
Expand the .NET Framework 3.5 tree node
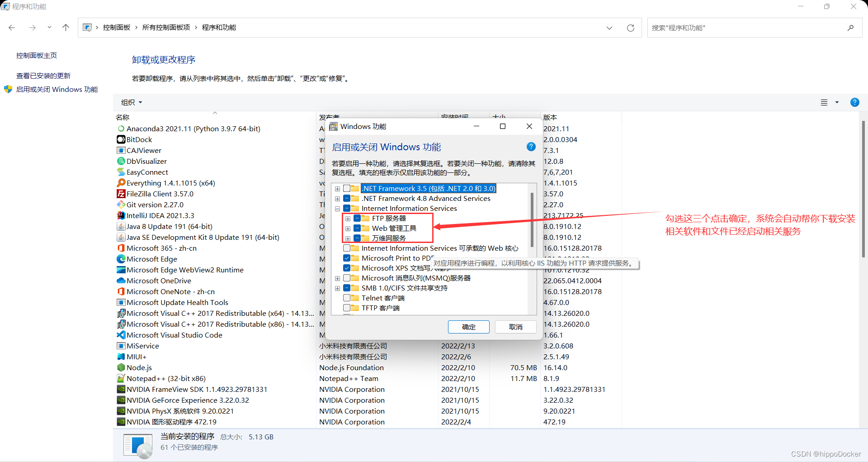pos(337,189)
